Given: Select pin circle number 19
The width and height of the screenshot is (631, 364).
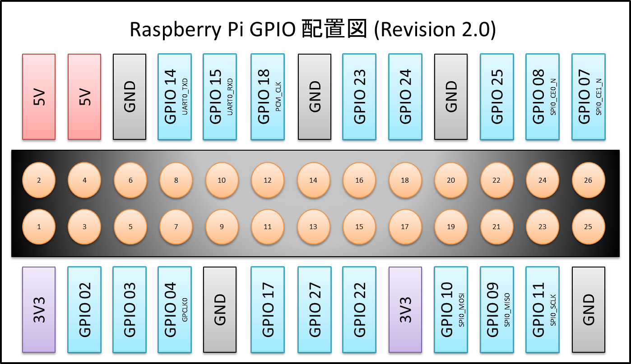Looking at the screenshot, I should tap(451, 227).
